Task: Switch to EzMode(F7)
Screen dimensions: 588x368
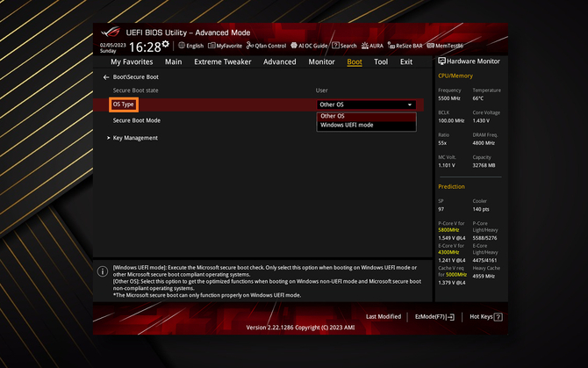Action: pyautogui.click(x=434, y=317)
